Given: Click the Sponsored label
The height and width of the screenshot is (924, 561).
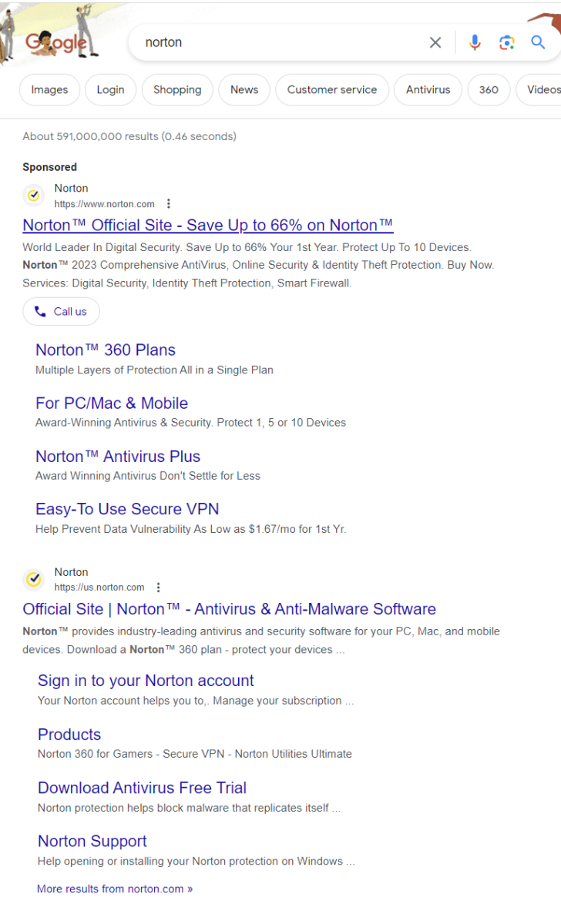Looking at the screenshot, I should pos(49,167).
